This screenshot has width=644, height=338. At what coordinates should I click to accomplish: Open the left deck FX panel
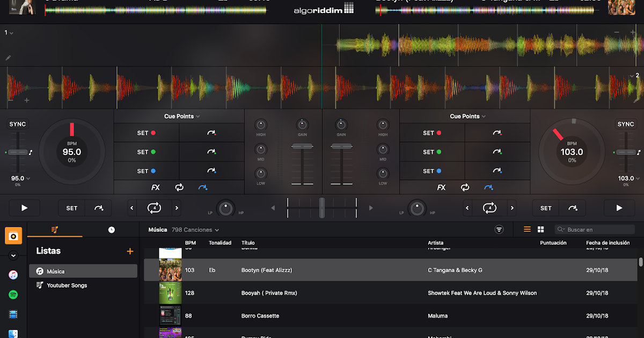[x=156, y=187]
